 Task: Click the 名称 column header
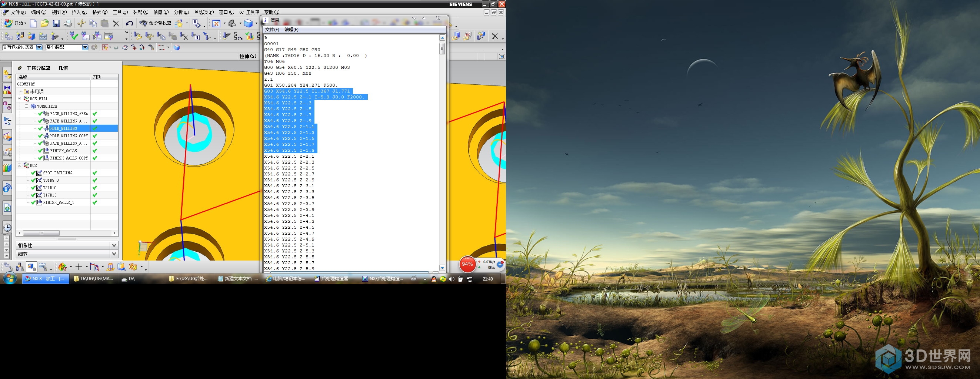53,77
